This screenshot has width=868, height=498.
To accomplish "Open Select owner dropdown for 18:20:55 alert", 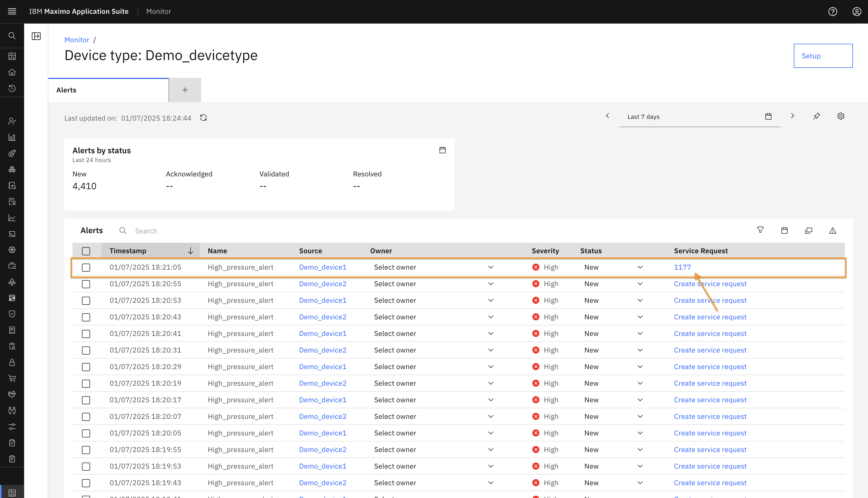I will pos(434,284).
